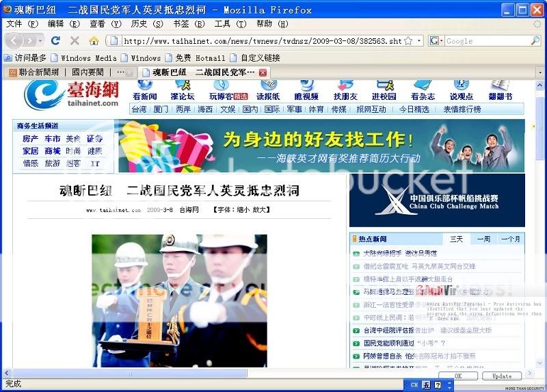Open the tab list dropdown arrow
This screenshot has height=392, width=547.
tap(540, 73)
